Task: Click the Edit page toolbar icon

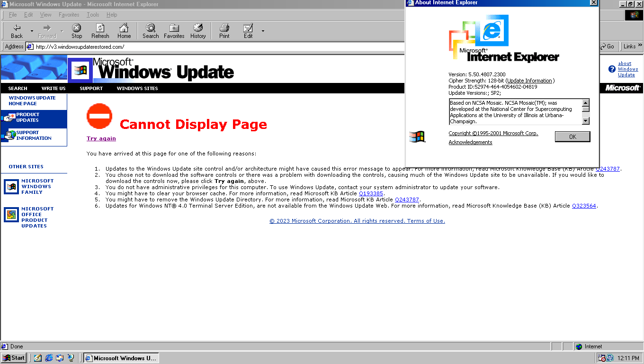Action: pos(248,28)
